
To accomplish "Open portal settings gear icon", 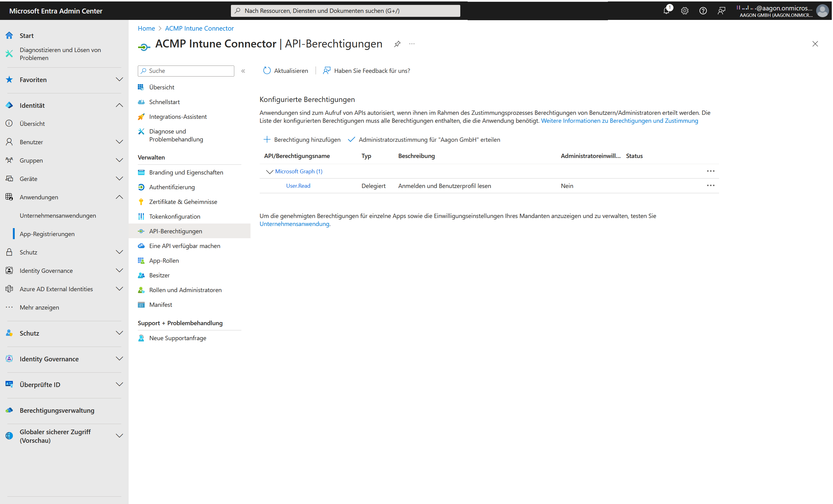I will click(684, 11).
